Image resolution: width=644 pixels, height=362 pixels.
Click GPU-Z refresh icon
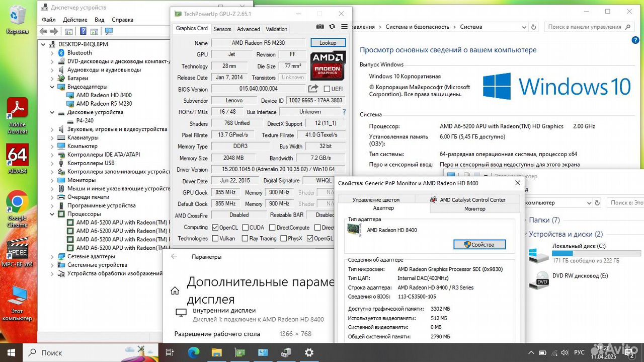pyautogui.click(x=332, y=27)
